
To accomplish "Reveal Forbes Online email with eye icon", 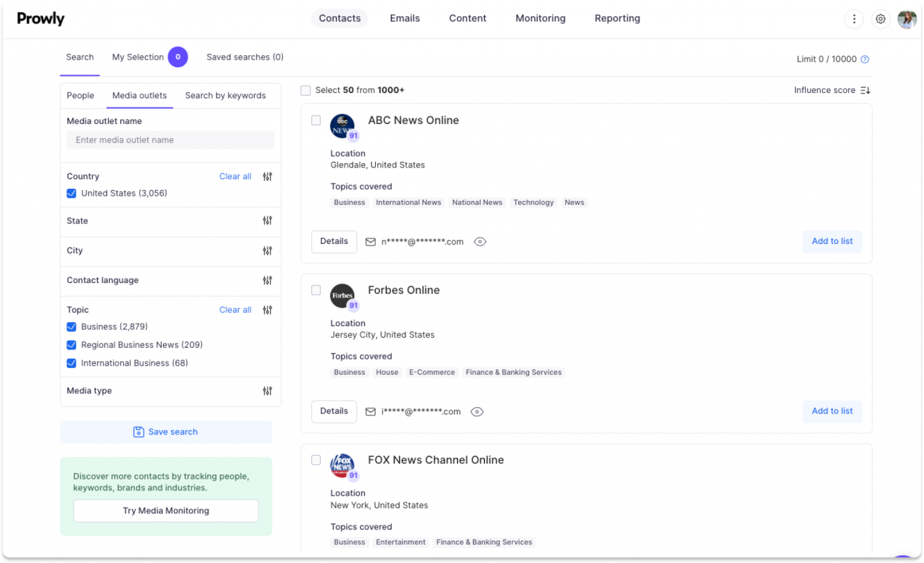I will [477, 412].
